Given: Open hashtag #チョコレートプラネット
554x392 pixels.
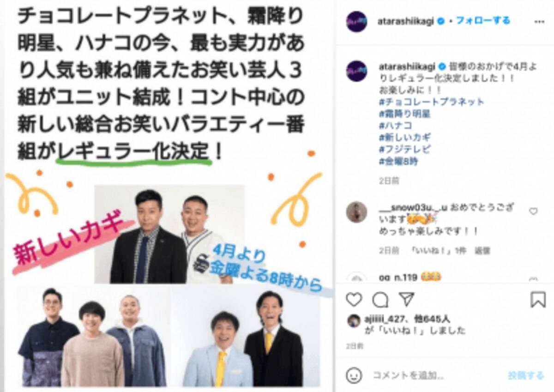Looking at the screenshot, I should 431,102.
